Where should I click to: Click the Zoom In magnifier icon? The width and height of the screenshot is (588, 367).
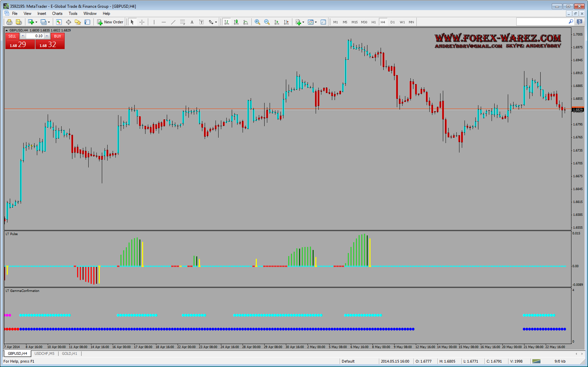point(257,22)
